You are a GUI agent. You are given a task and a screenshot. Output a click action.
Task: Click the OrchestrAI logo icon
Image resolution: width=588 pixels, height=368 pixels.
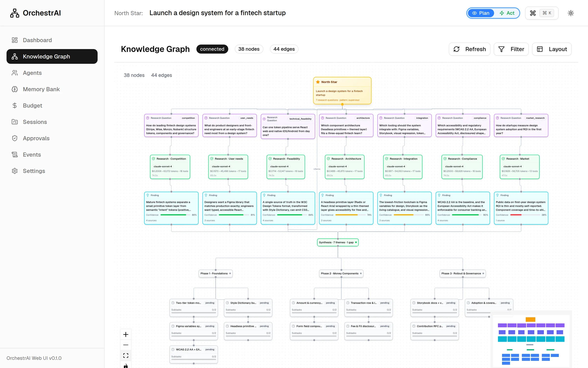[15, 13]
